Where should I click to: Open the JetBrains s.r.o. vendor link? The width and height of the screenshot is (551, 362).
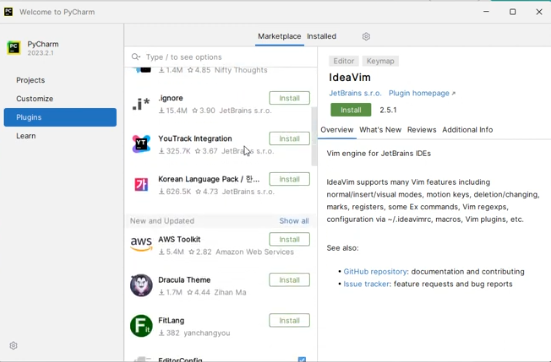(355, 93)
